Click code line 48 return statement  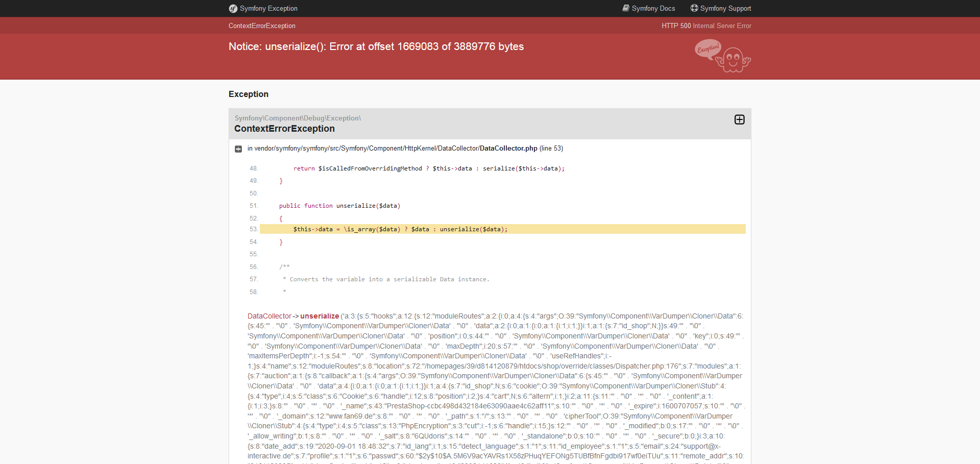tap(429, 168)
